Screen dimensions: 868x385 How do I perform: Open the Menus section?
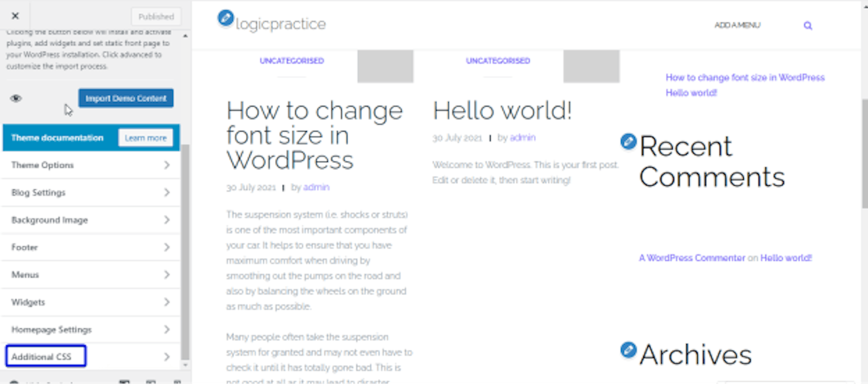[x=90, y=275]
